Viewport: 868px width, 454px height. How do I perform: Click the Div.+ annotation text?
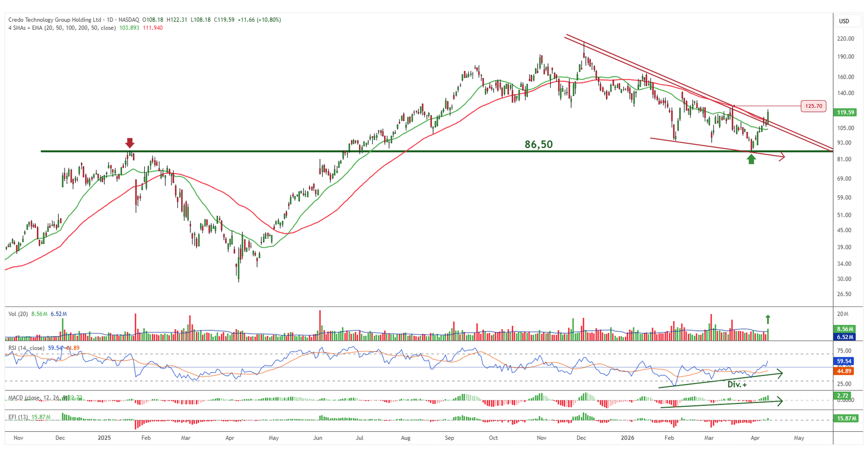737,385
